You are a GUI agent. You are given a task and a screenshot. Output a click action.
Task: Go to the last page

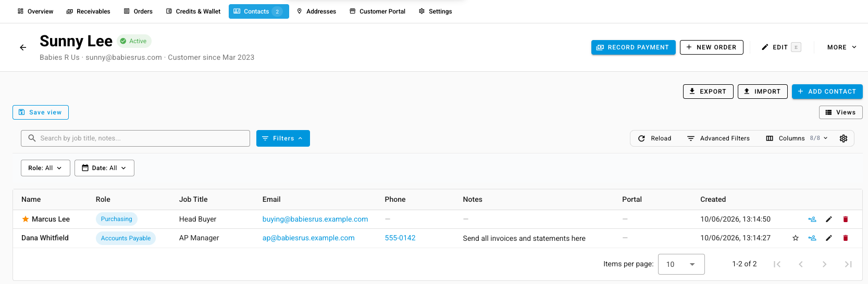(x=848, y=264)
